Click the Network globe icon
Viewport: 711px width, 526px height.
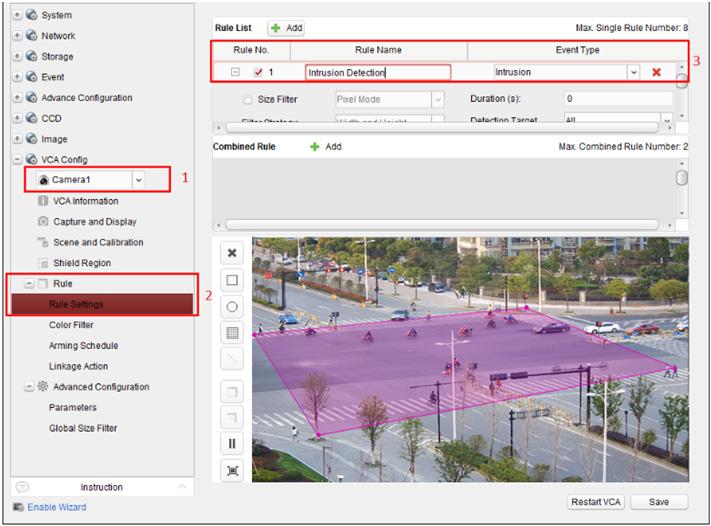(31, 35)
